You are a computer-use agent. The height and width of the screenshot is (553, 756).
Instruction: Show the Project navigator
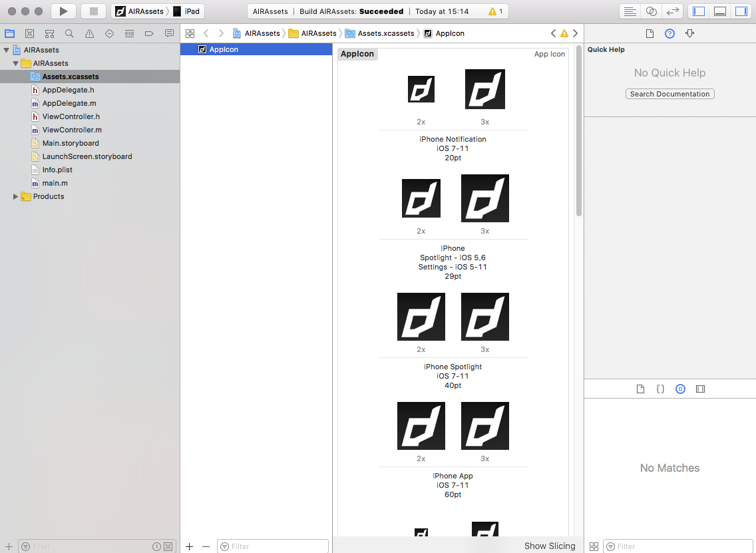click(x=9, y=33)
